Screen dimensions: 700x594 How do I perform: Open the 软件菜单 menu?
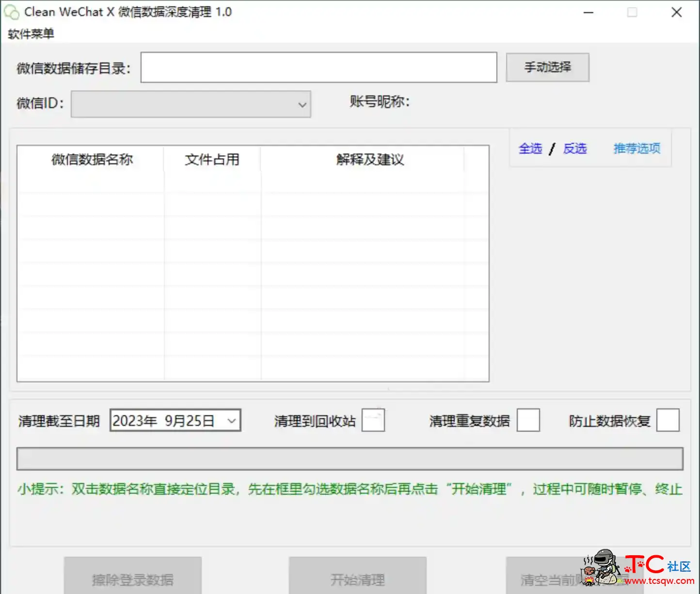(x=31, y=34)
